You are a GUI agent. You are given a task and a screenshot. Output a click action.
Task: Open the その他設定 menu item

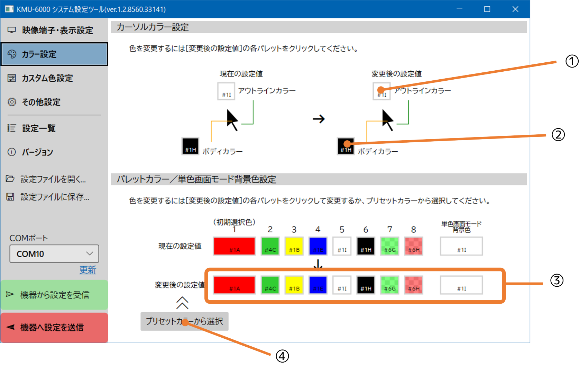(41, 102)
